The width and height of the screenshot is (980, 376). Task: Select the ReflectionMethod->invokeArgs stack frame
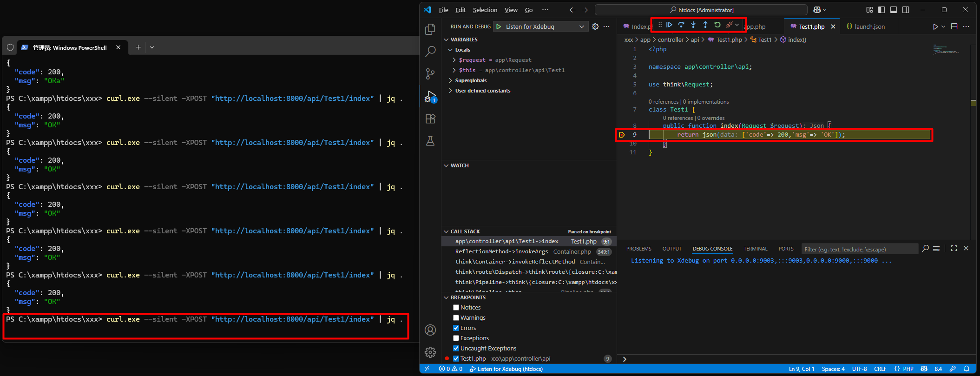pos(529,251)
